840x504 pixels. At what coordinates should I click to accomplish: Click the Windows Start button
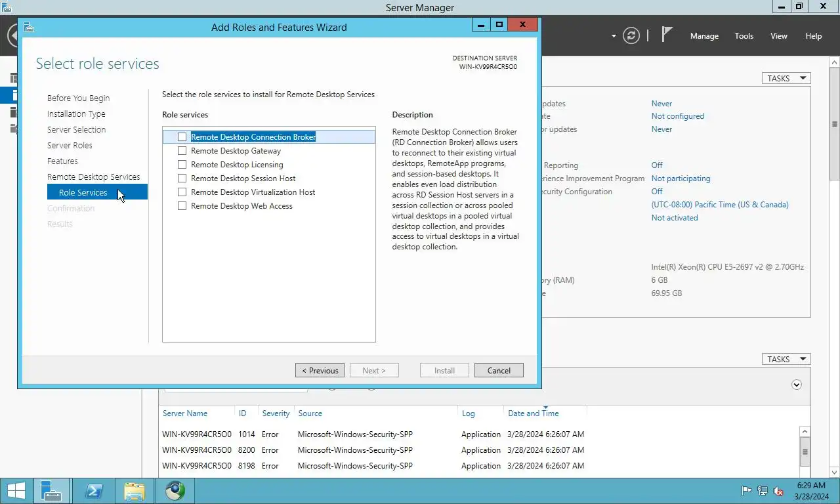(16, 491)
